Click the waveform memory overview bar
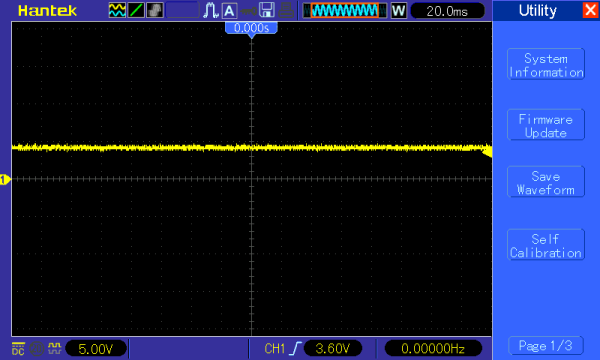The height and width of the screenshot is (360, 600). 345,10
